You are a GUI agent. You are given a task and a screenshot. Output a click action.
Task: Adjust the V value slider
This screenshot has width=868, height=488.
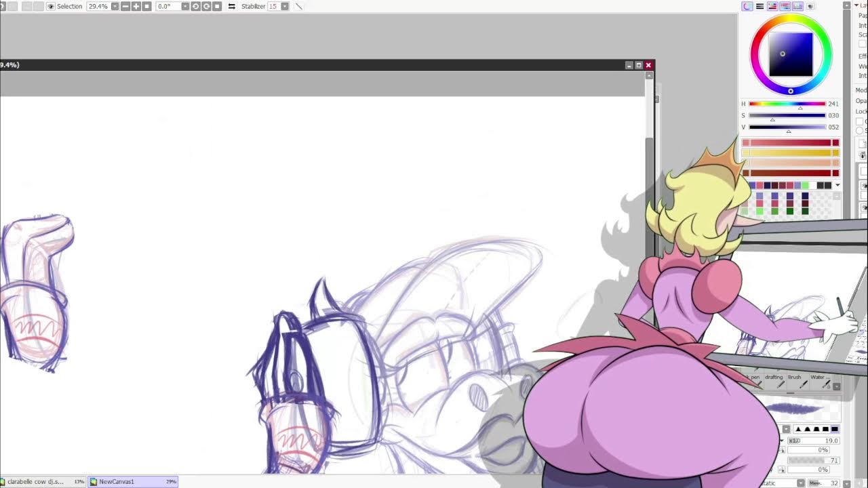(787, 127)
